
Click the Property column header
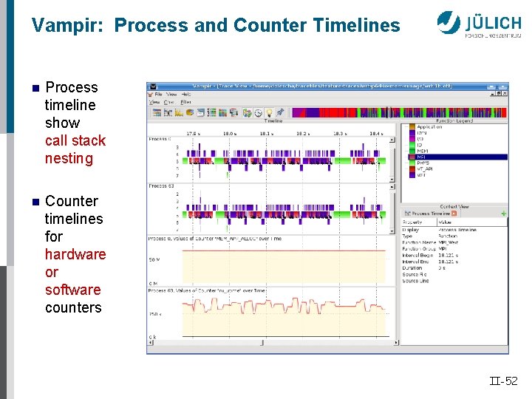click(x=419, y=222)
